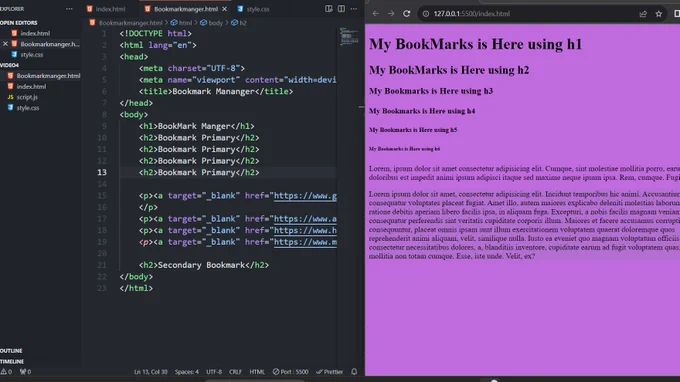This screenshot has height=382, width=680.
Task: Collapse the VIDEO4 folder section
Action: [x=10, y=65]
